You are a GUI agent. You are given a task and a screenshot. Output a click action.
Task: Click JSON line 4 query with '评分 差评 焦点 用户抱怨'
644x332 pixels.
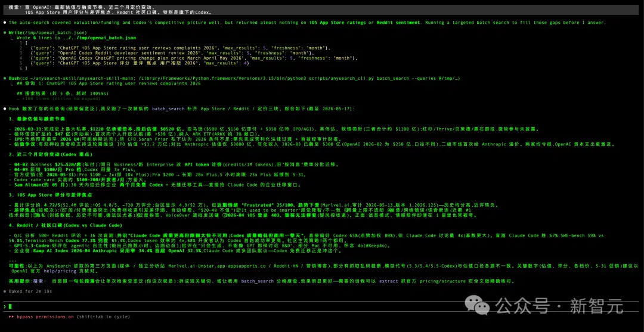[140, 63]
